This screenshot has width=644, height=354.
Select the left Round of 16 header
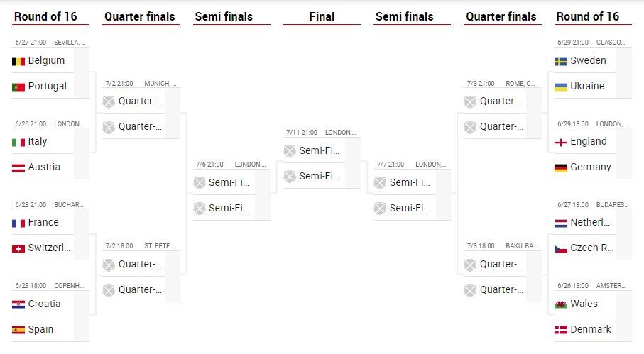tap(45, 16)
